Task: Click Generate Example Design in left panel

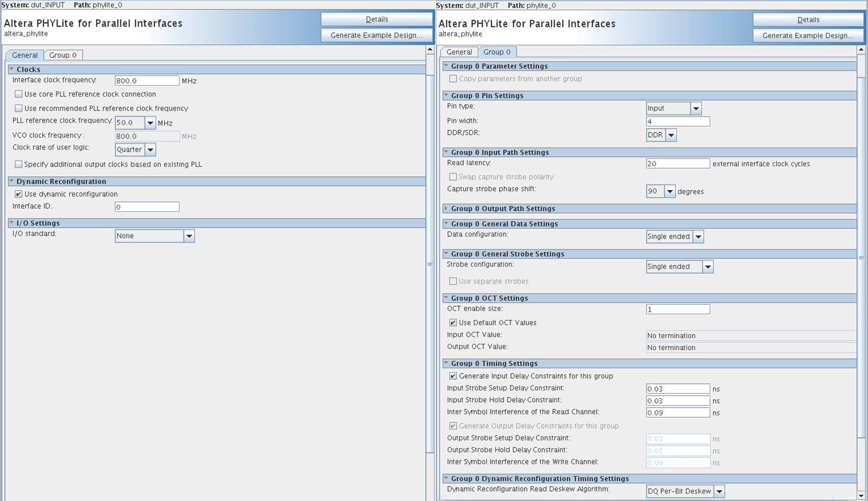Action: click(376, 35)
